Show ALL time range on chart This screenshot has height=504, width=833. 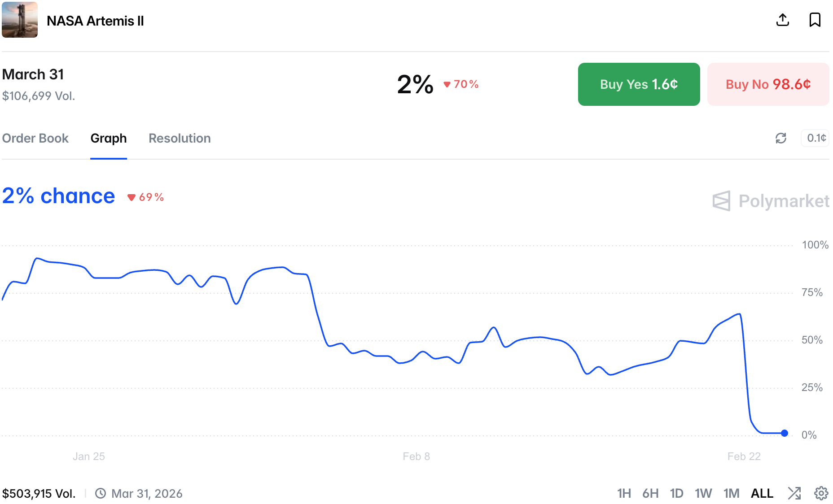pyautogui.click(x=762, y=494)
